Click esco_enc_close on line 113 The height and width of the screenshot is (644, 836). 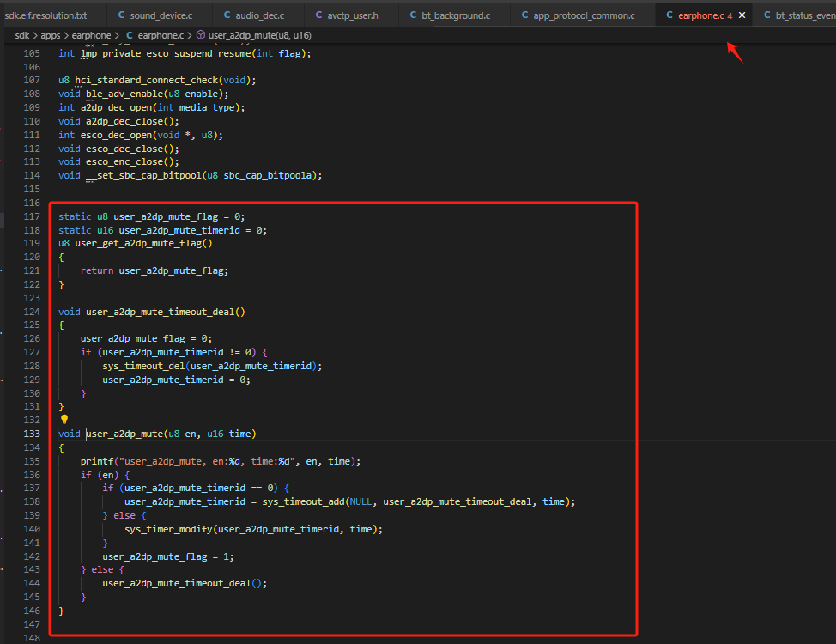click(x=124, y=161)
